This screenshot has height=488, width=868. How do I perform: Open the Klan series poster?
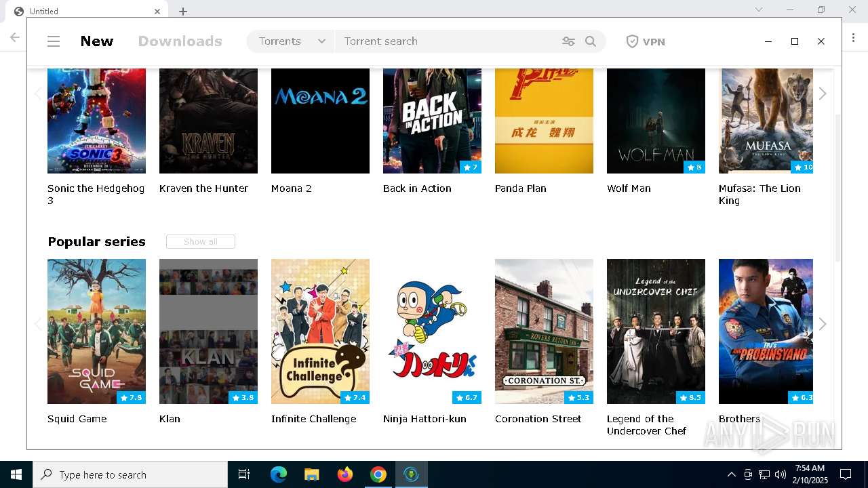(x=208, y=331)
